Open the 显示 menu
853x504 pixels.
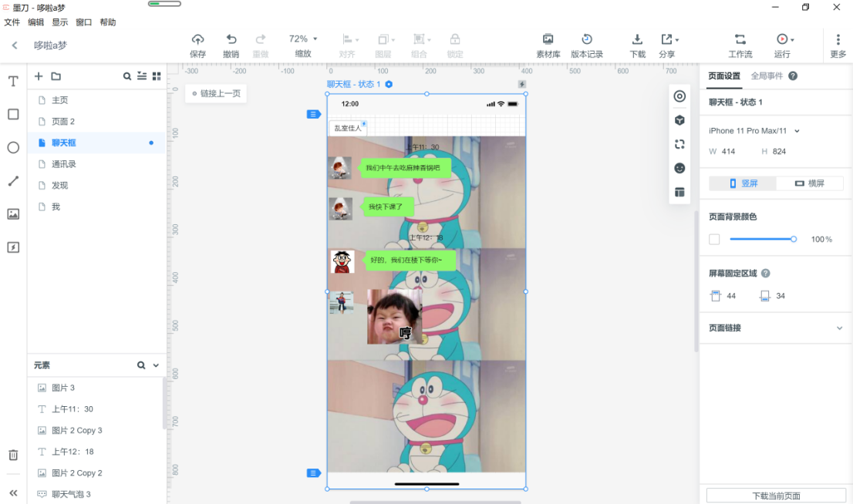point(60,22)
